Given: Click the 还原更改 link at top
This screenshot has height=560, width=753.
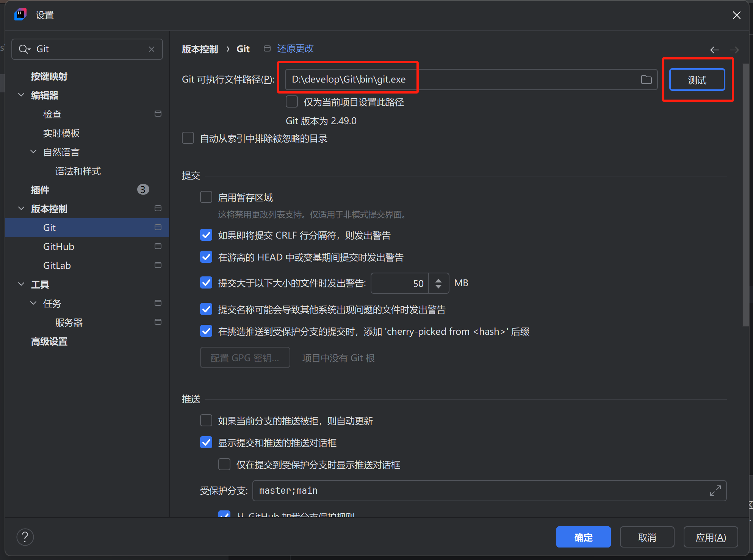Looking at the screenshot, I should click(295, 48).
